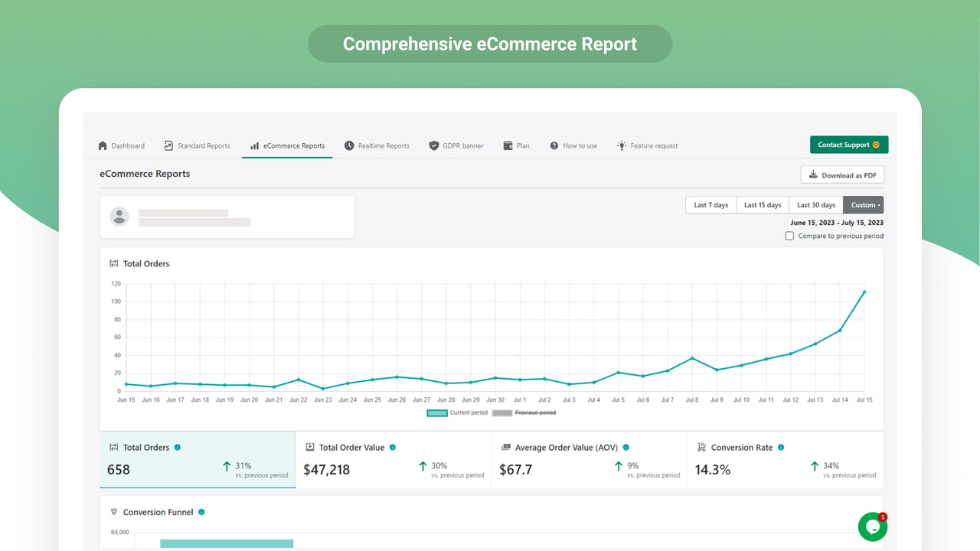Click the Contact Support button
980x551 pixels.
849,144
